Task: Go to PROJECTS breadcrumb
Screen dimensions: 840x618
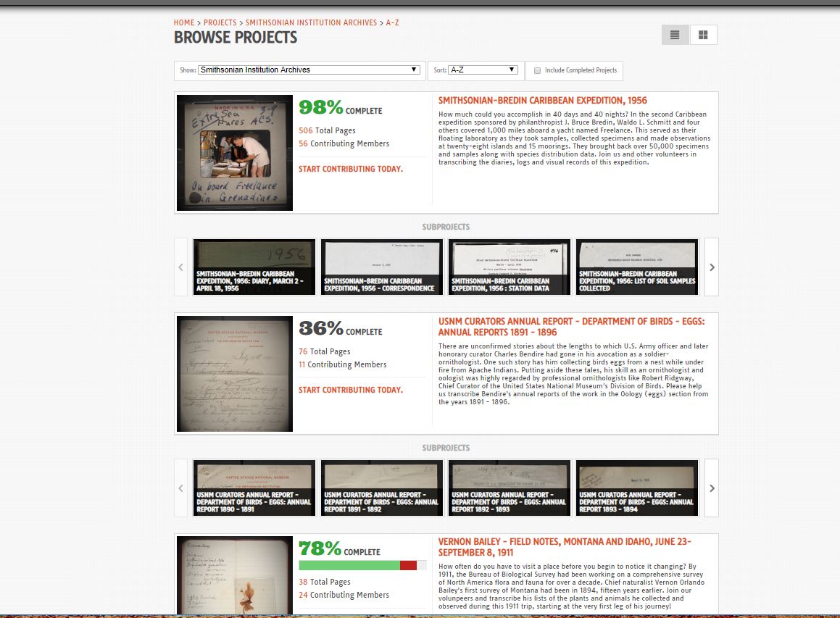Action: [220, 22]
